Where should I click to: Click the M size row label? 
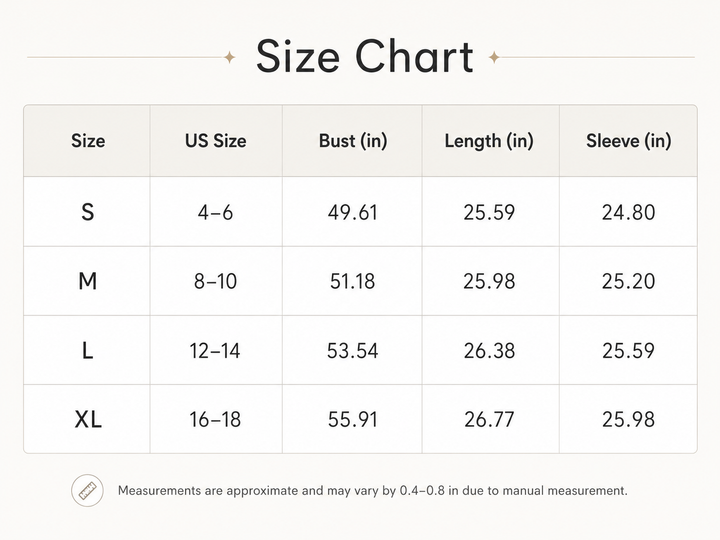(x=88, y=281)
